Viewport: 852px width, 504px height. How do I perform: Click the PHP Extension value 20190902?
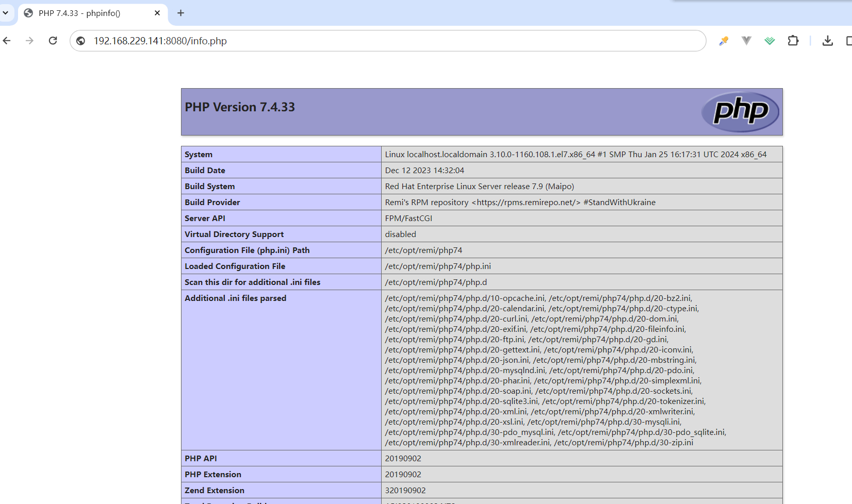point(403,475)
